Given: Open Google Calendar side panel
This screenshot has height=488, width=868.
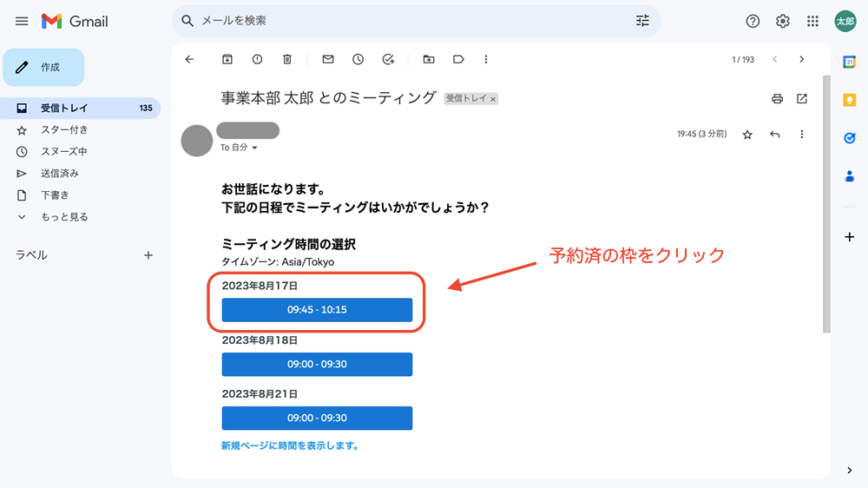Looking at the screenshot, I should pyautogui.click(x=849, y=62).
